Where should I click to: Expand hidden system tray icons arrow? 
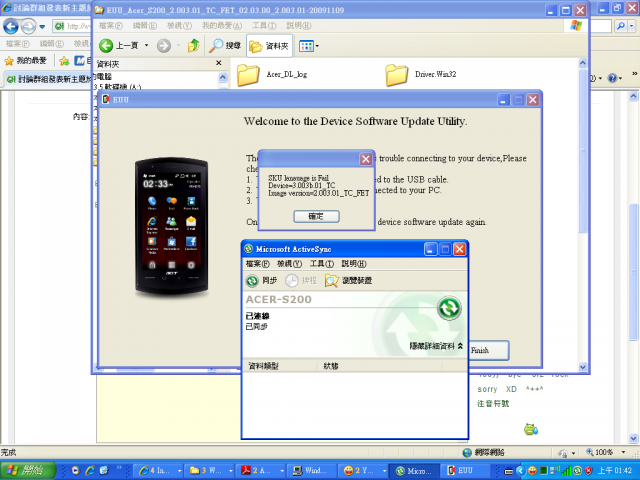(520, 471)
